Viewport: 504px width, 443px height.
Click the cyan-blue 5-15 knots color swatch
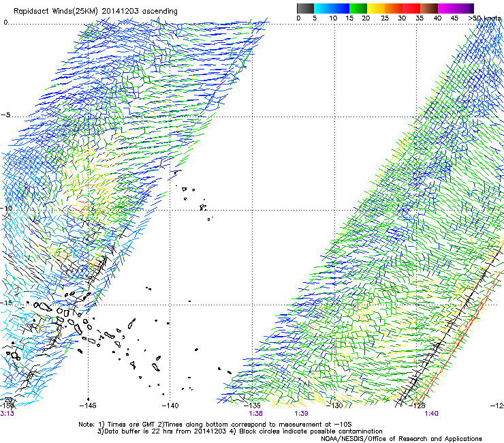332,8
